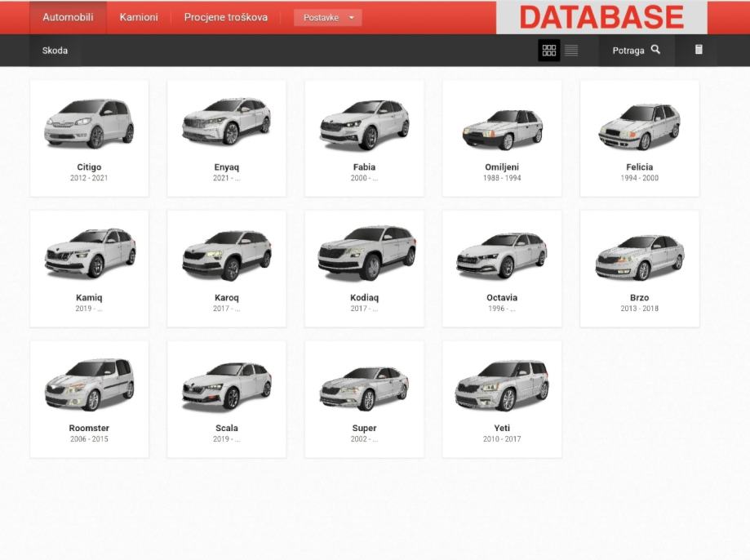750x560 pixels.
Task: Click the search magnifier icon
Action: [656, 49]
